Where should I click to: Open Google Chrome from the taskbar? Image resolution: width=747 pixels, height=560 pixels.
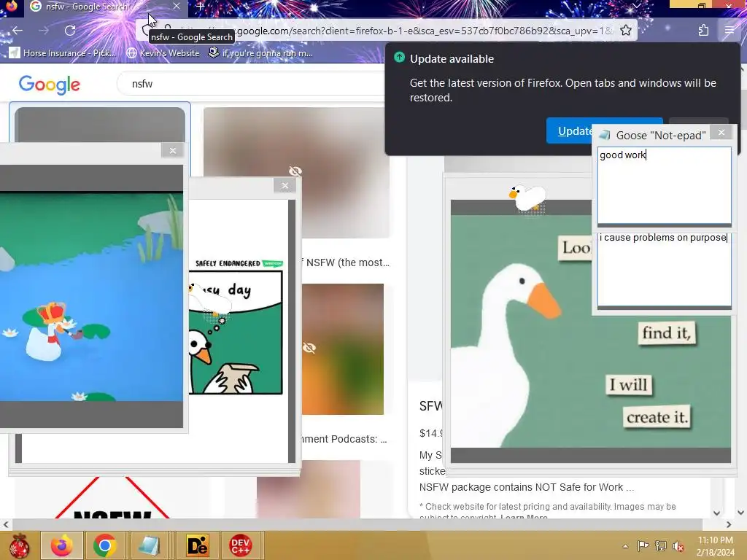coord(105,545)
